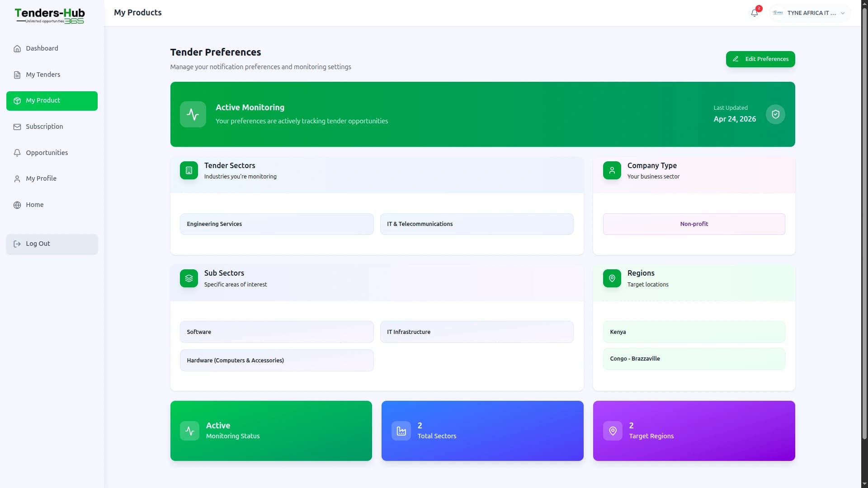The height and width of the screenshot is (488, 868).
Task: Click the Subscription envelope icon
Action: [17, 127]
